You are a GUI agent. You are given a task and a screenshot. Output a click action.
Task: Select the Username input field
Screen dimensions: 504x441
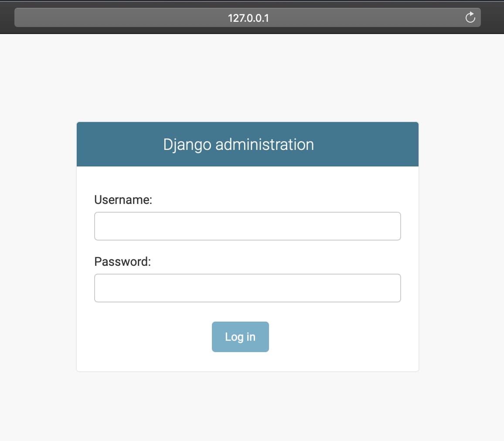pos(248,226)
